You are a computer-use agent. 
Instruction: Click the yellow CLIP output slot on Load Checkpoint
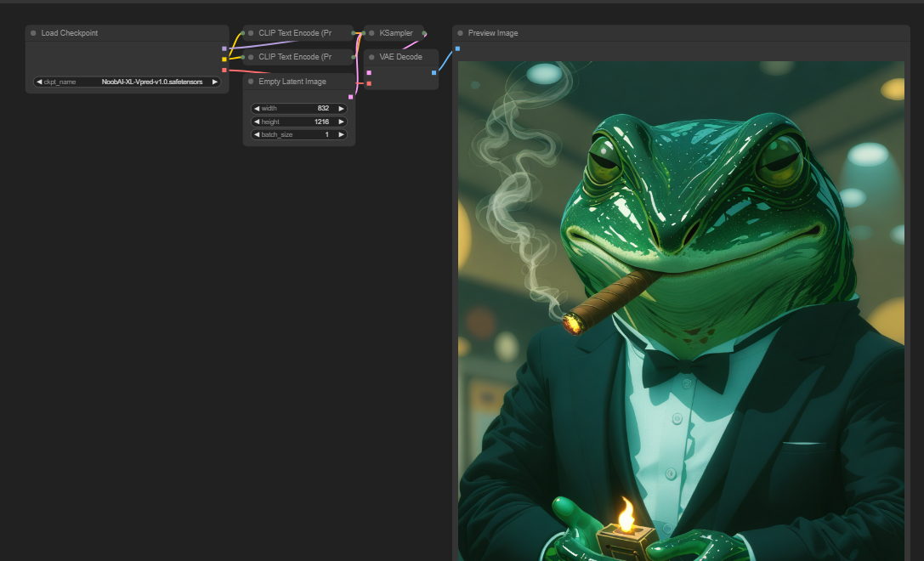(x=224, y=59)
